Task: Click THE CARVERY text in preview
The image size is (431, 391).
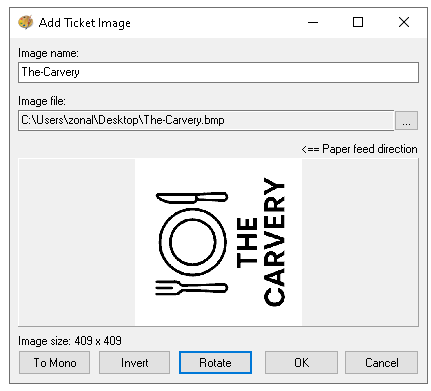Action: (260, 242)
